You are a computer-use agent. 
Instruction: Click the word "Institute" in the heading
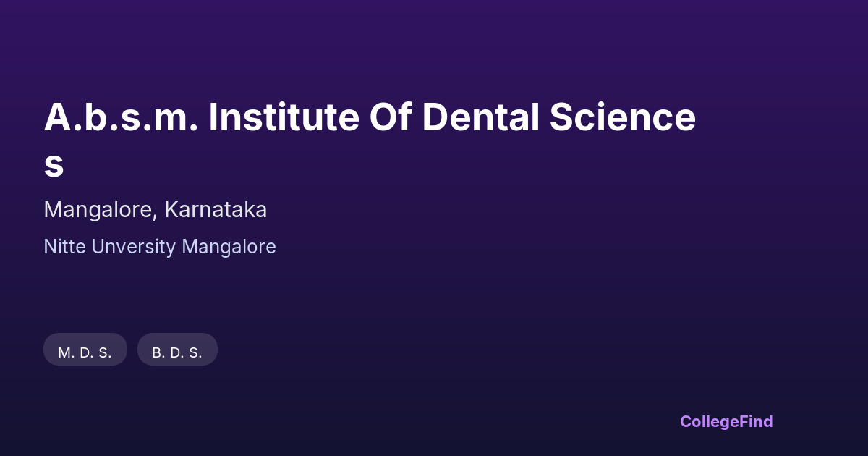pos(284,119)
